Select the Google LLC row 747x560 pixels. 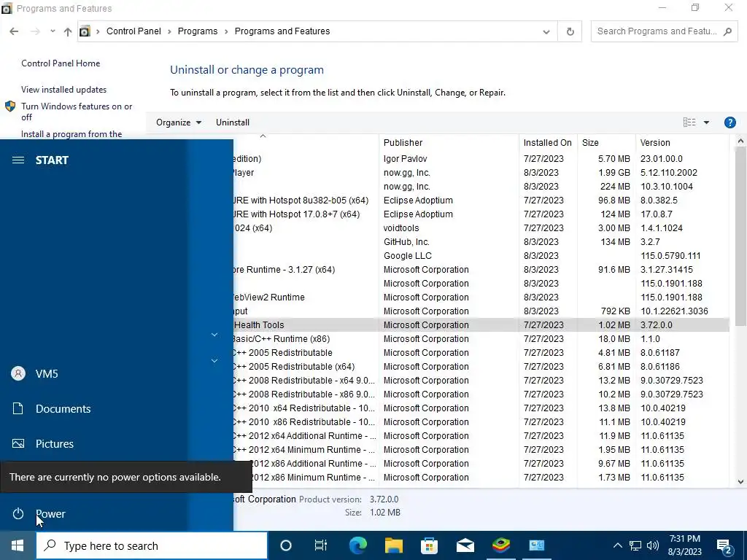tap(481, 256)
